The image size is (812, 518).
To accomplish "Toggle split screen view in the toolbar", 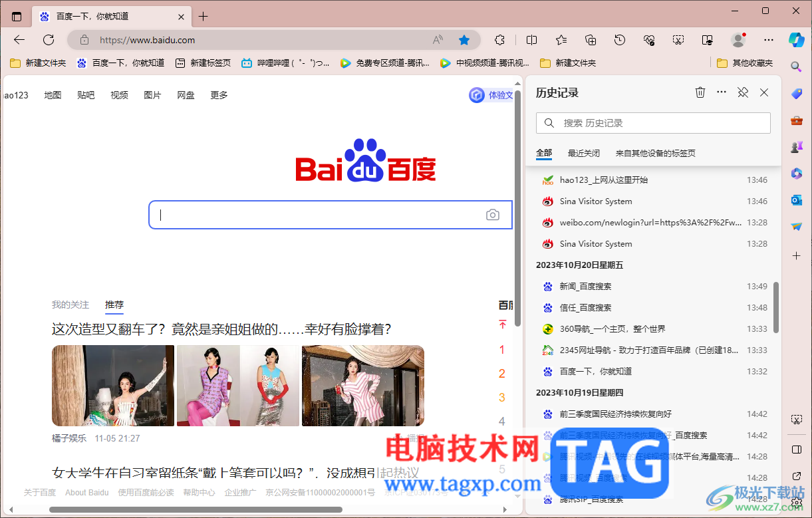I will coord(531,40).
